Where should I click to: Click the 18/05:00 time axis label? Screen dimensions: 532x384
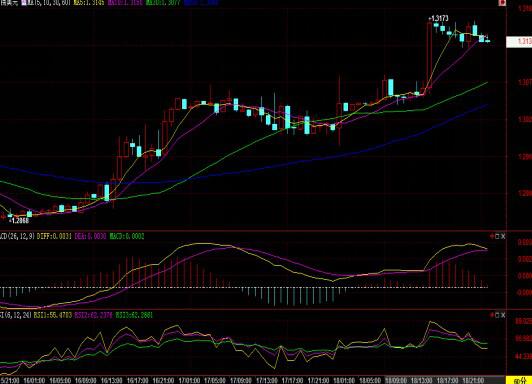point(370,381)
